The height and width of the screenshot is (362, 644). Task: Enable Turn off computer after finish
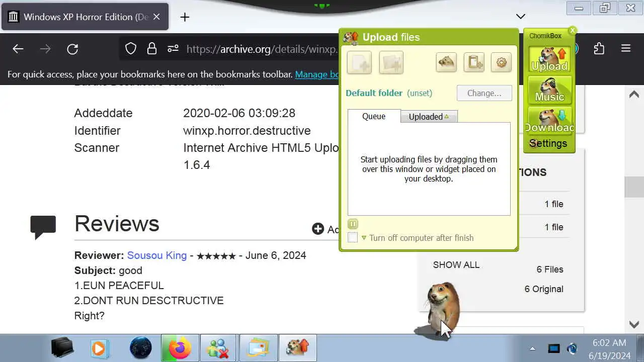353,238
